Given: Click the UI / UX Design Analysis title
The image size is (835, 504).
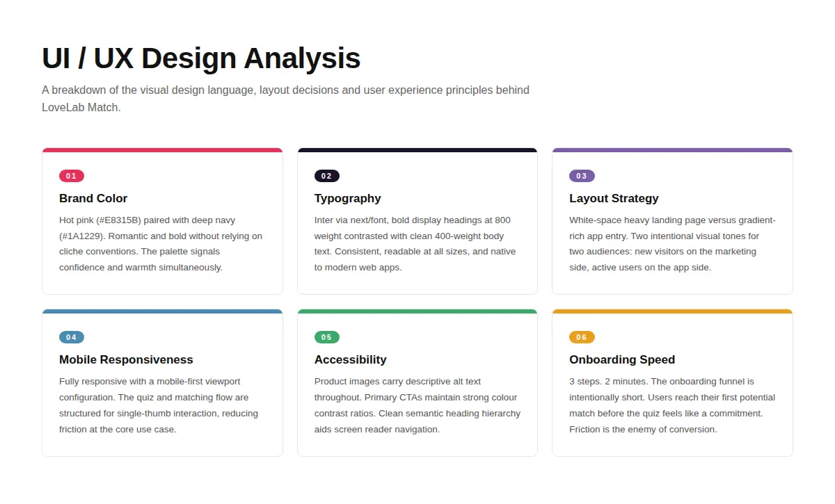Looking at the screenshot, I should [201, 58].
